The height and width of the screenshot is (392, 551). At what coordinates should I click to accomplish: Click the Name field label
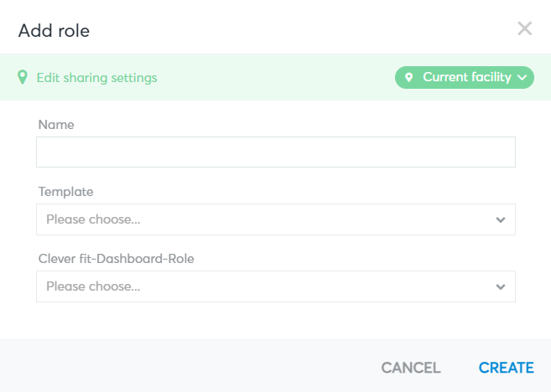tap(56, 125)
